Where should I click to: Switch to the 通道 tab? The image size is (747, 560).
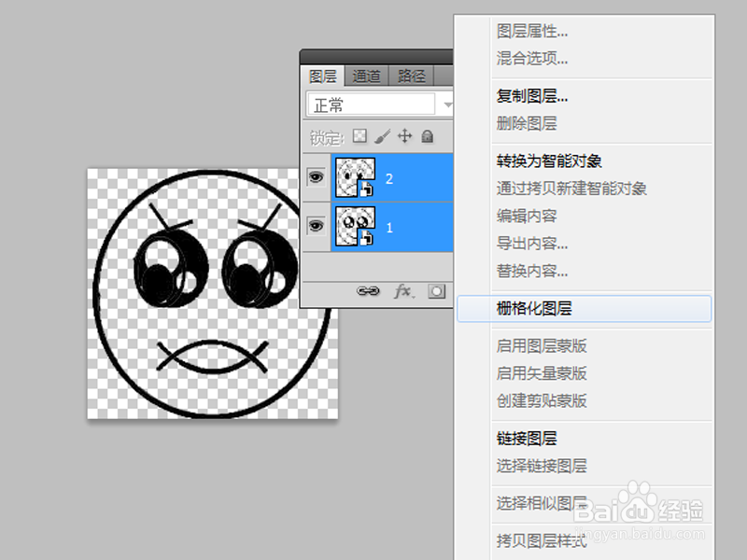[366, 77]
